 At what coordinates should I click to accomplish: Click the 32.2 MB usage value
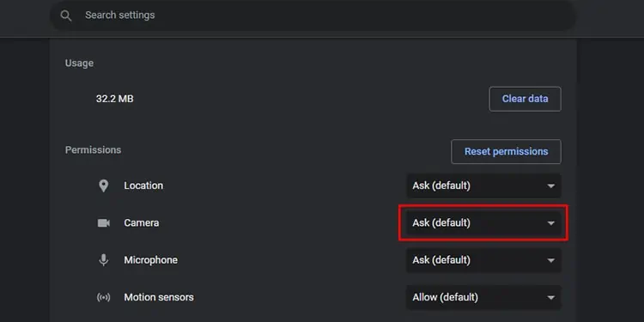tap(114, 99)
